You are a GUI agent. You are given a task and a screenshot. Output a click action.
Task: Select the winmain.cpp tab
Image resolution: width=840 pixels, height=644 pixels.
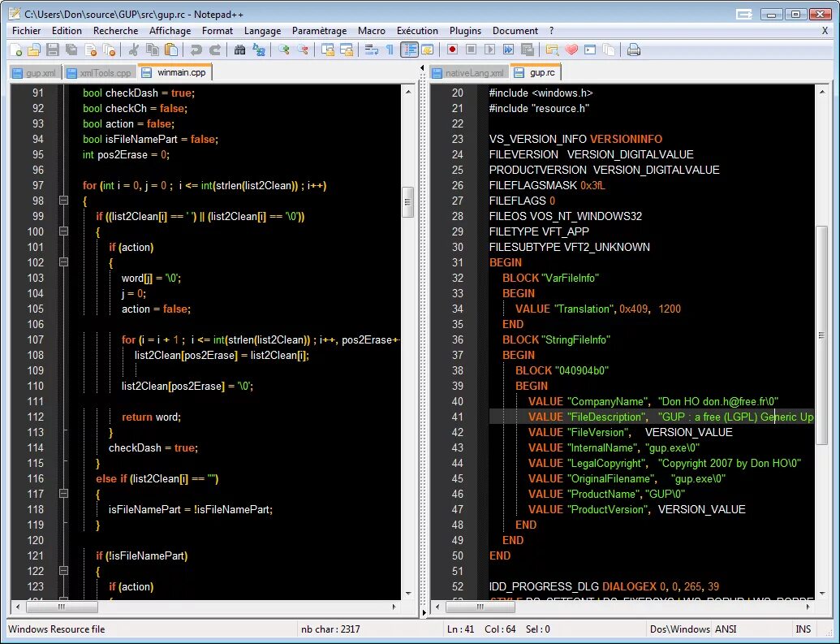175,72
